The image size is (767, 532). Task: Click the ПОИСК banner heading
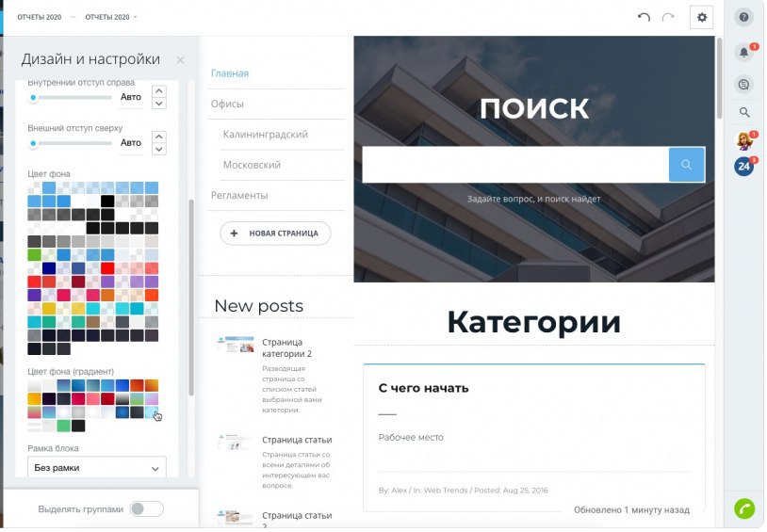pos(533,108)
